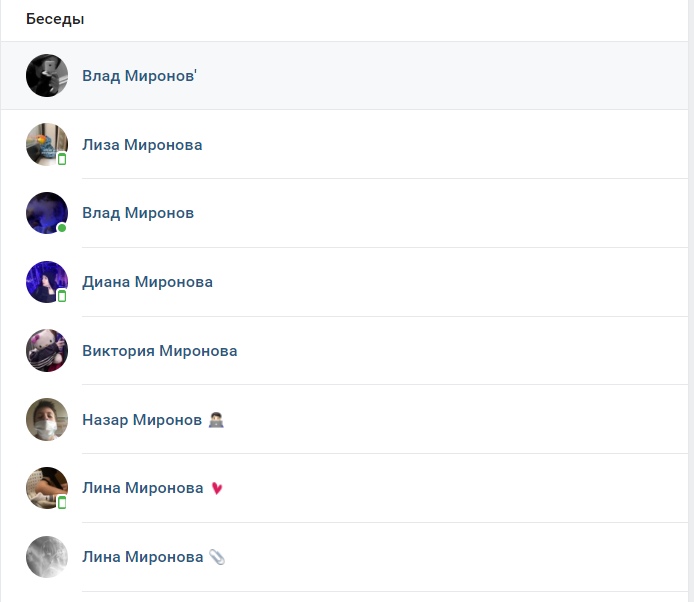The image size is (694, 602).
Task: Click online Влад Миронов's name
Action: click(138, 213)
